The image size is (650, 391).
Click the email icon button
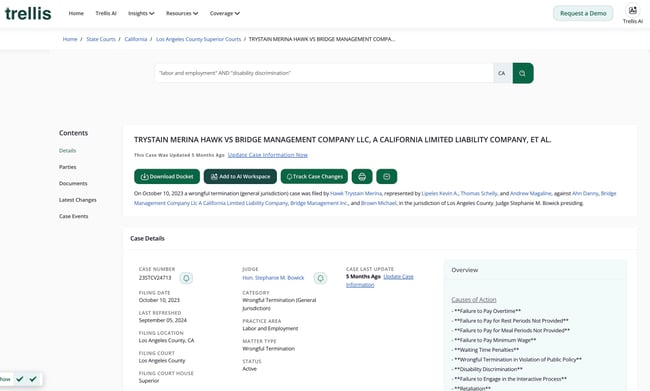coord(386,177)
